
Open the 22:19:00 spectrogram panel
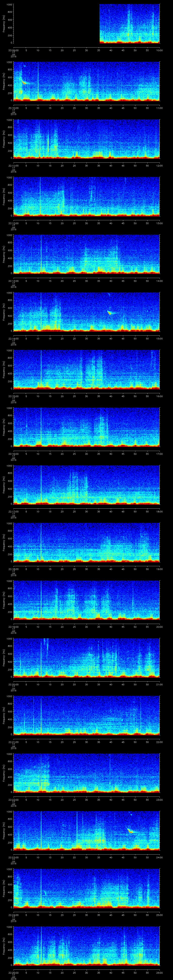(86, 600)
